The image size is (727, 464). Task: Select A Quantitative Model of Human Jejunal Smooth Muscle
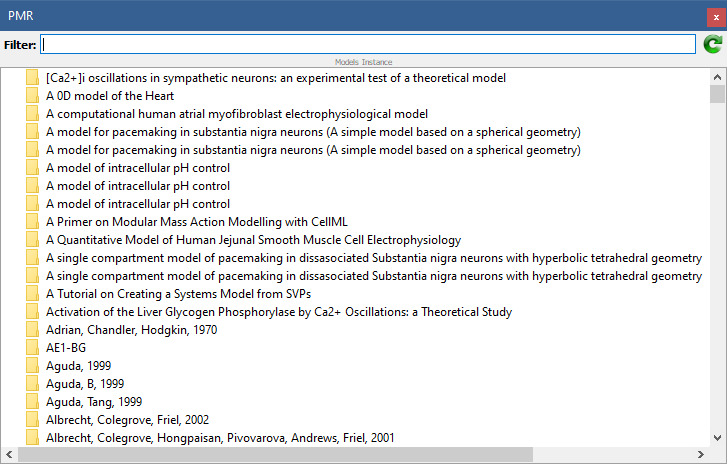pyautogui.click(x=253, y=240)
